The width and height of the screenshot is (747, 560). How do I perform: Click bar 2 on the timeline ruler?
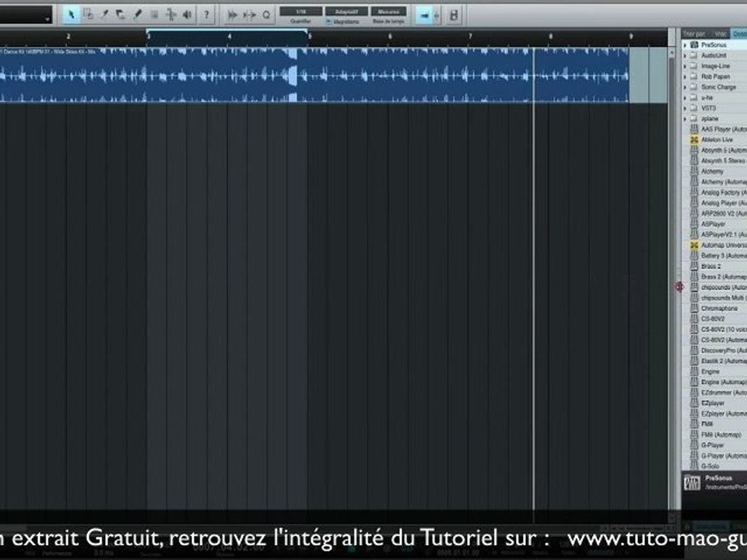tap(68, 37)
